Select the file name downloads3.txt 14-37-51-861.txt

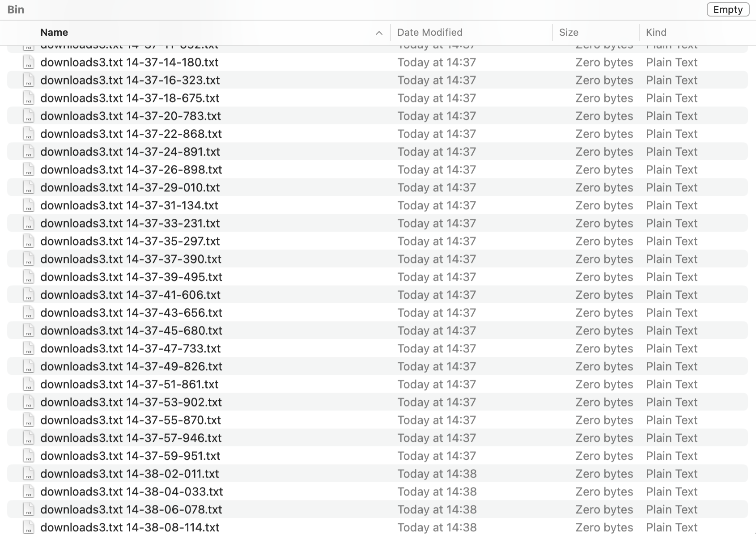[130, 384]
